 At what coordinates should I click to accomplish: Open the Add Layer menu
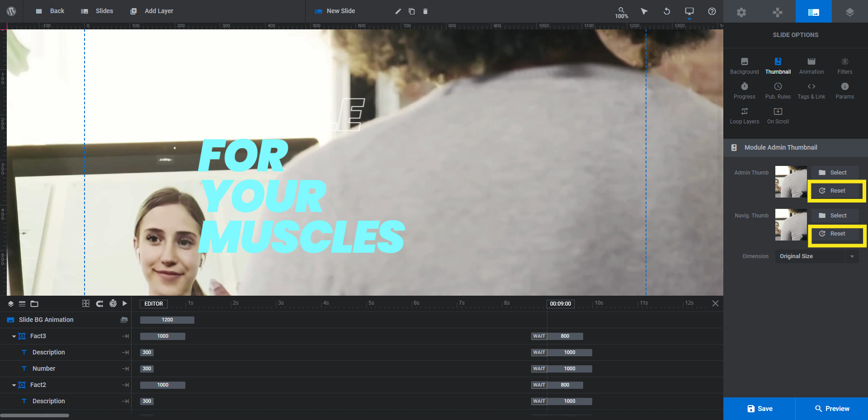[151, 11]
